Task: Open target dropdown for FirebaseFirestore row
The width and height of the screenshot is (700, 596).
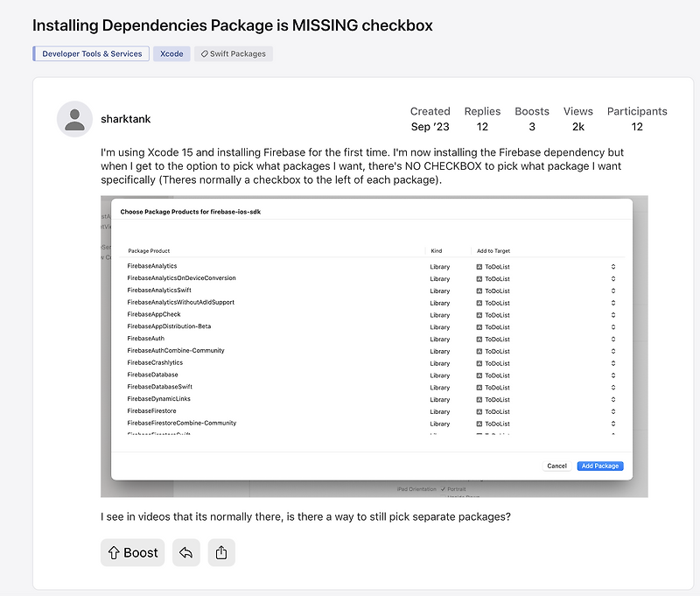Action: pos(613,411)
